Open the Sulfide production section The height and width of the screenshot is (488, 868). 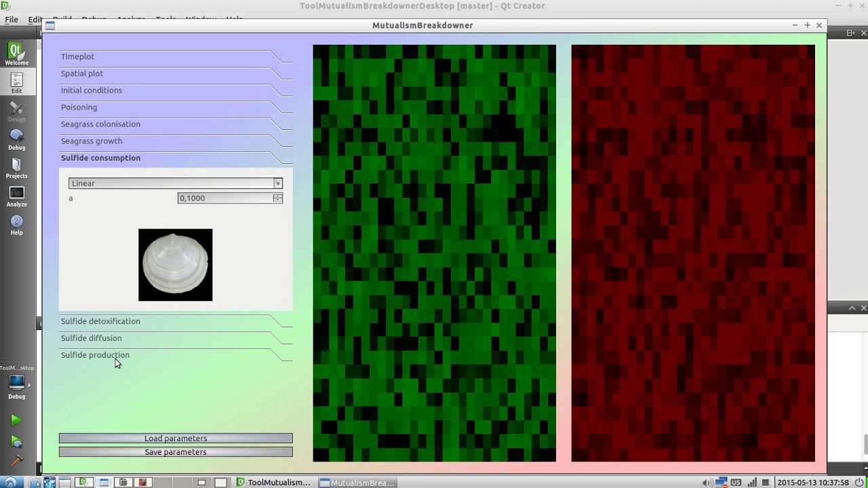[x=176, y=355]
